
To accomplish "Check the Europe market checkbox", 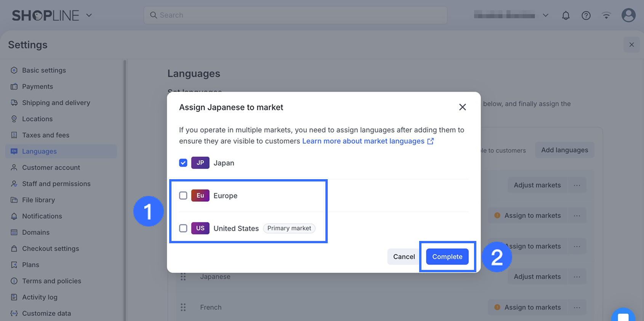I will [x=183, y=196].
